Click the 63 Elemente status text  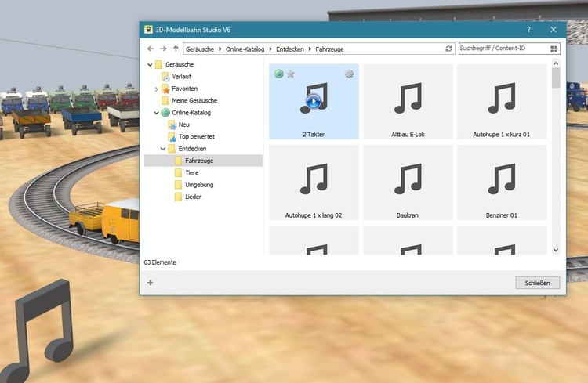click(160, 262)
